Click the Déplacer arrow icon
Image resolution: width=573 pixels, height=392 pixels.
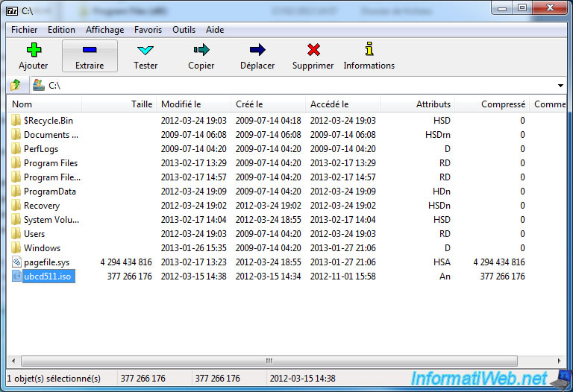tap(257, 51)
